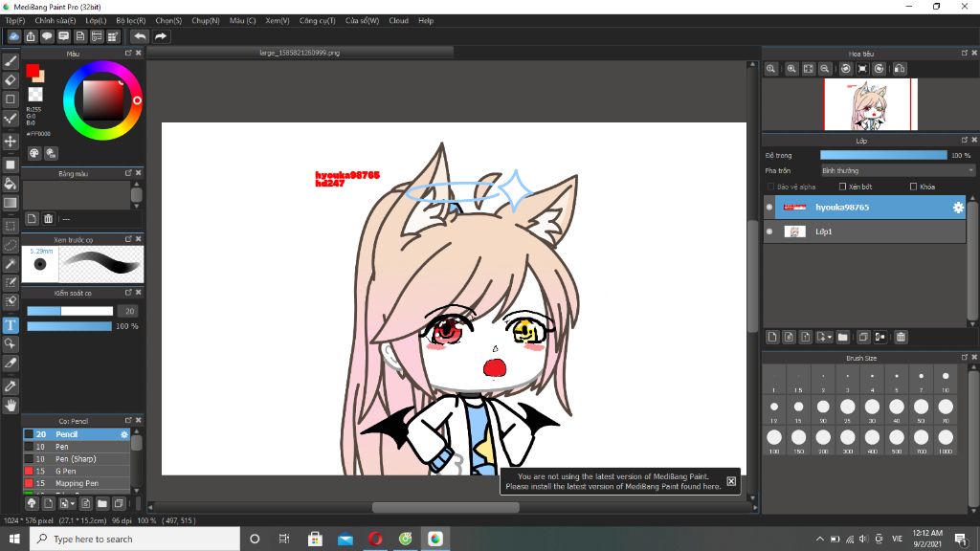Open the Bộ lọc(R) menu
980x551 pixels.
click(130, 21)
